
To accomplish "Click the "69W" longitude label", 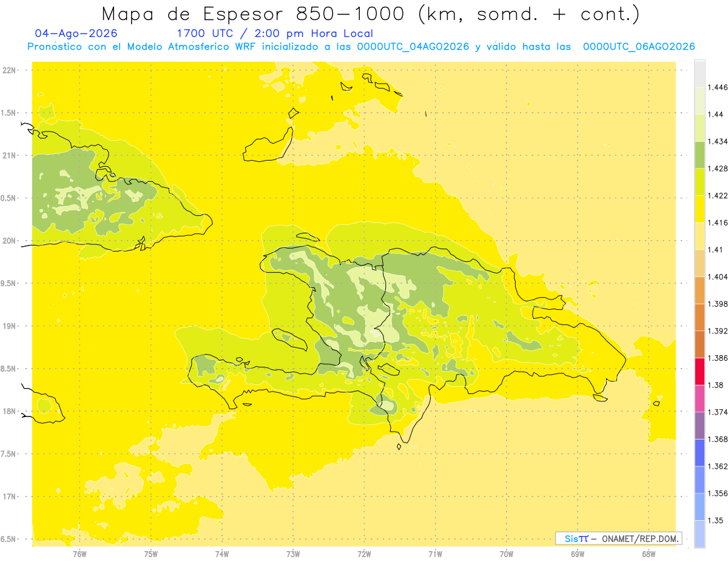I will pos(578,554).
